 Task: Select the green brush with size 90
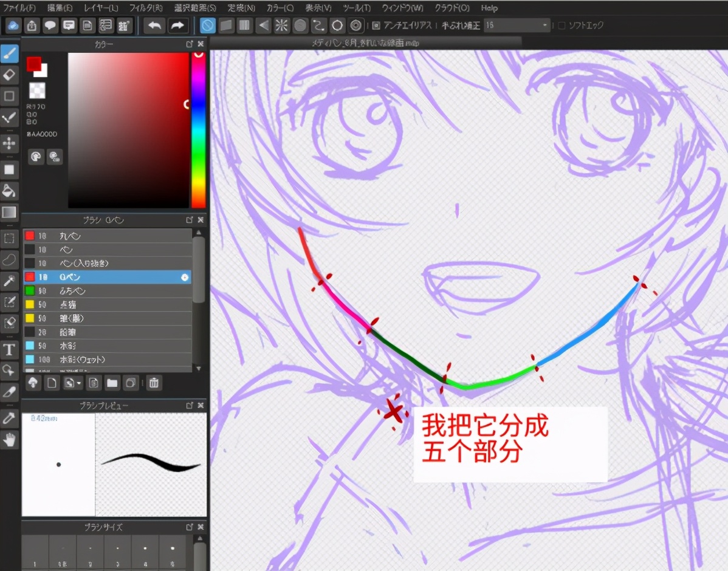tap(107, 291)
